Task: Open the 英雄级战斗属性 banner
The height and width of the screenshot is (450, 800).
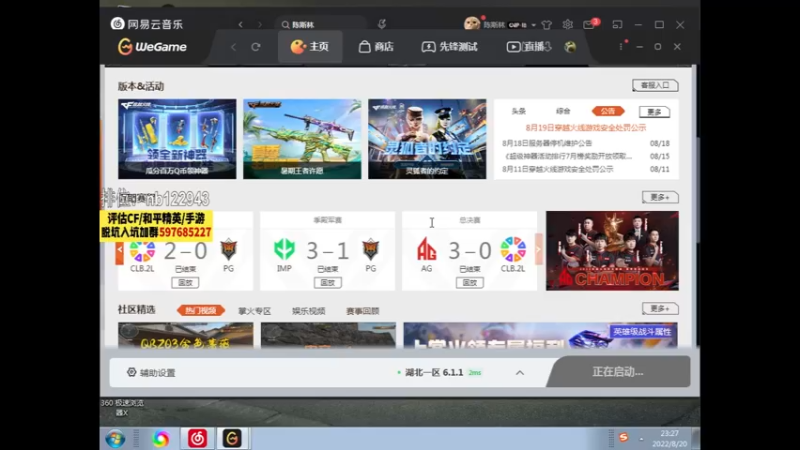Action: click(540, 335)
